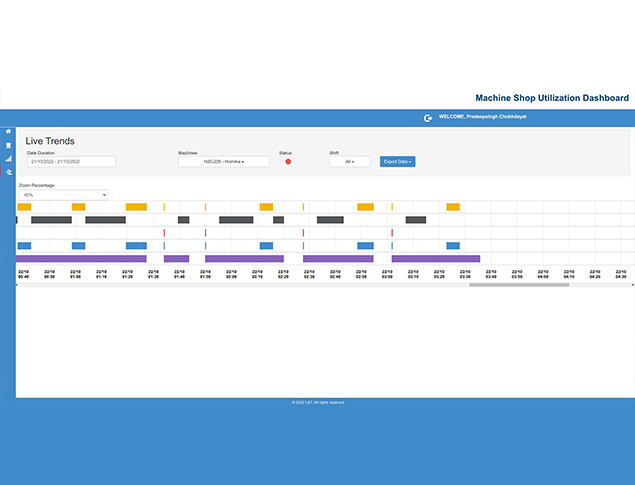Click the last dark gray bar in timeline
This screenshot has width=635, height=485.
(x=415, y=220)
